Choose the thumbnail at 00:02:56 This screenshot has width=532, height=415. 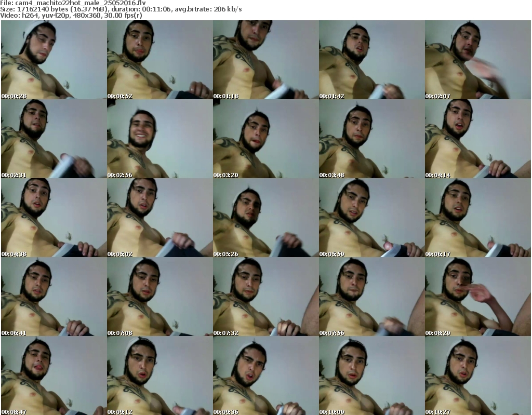click(160, 139)
